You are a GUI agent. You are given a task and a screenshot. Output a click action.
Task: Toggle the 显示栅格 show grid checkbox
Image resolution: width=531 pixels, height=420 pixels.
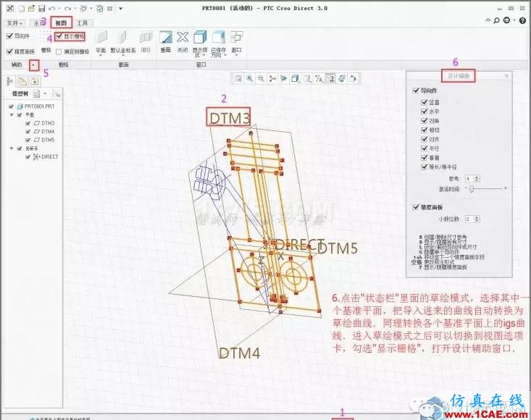tap(60, 36)
